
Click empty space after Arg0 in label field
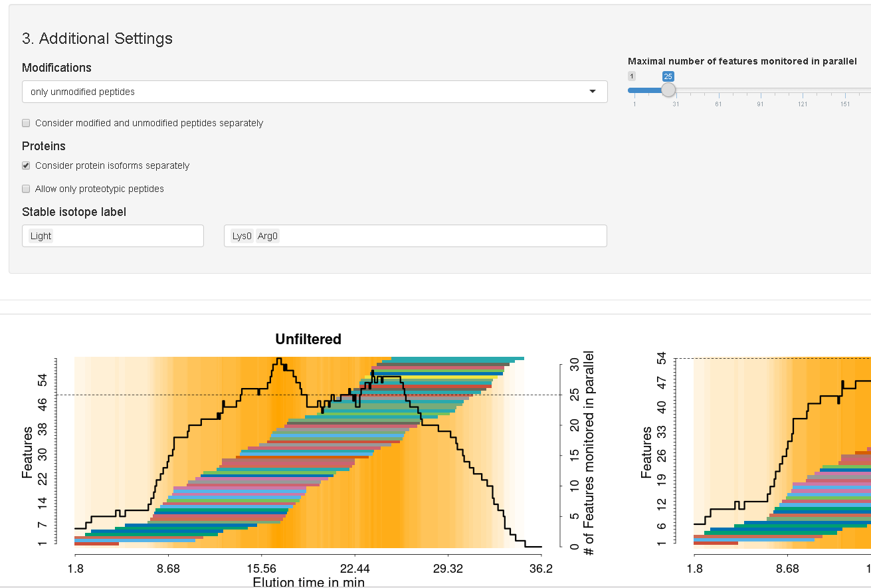tap(438, 236)
